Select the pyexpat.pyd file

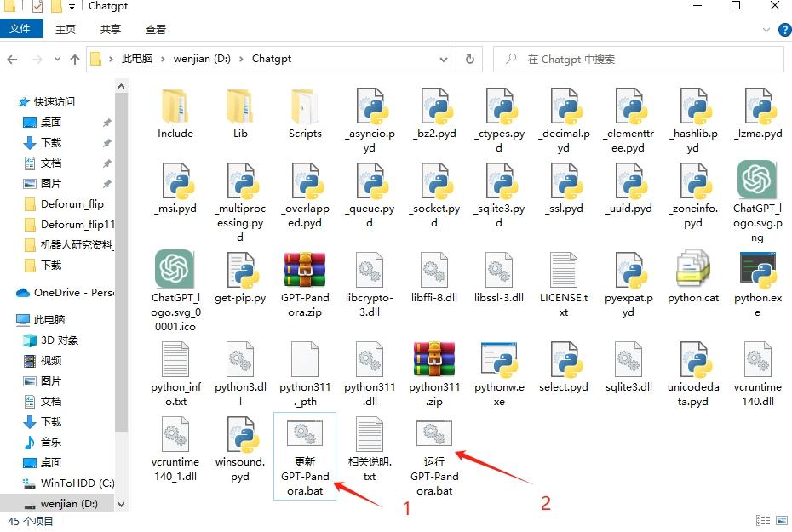(x=628, y=285)
